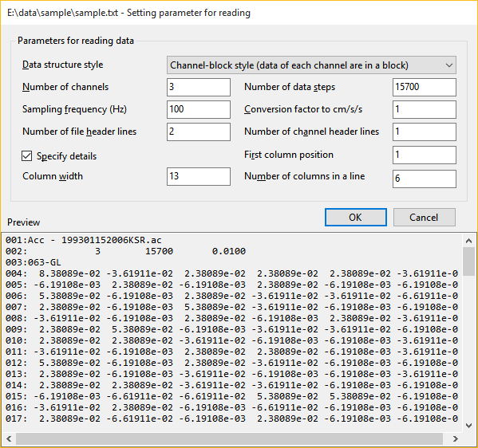Click preview line 001 Acc - 199301152006KSR.ac
The width and height of the screenshot is (478, 448).
tap(84, 240)
